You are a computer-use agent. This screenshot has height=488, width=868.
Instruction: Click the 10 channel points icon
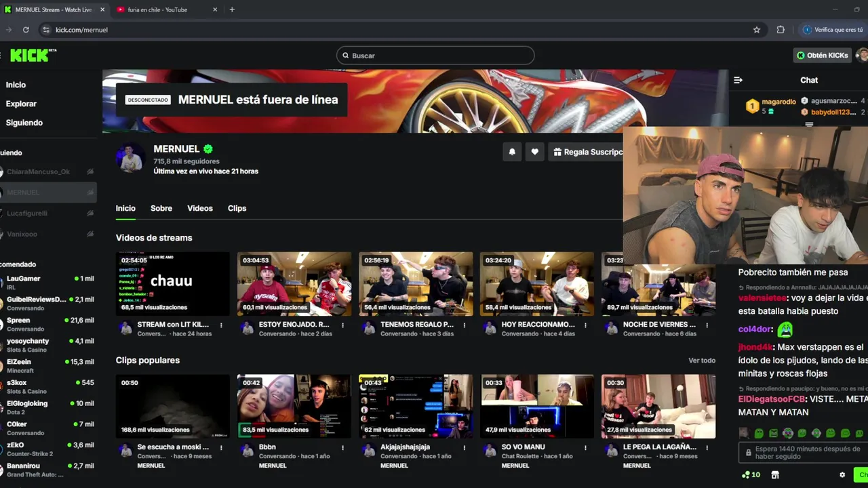click(x=751, y=475)
